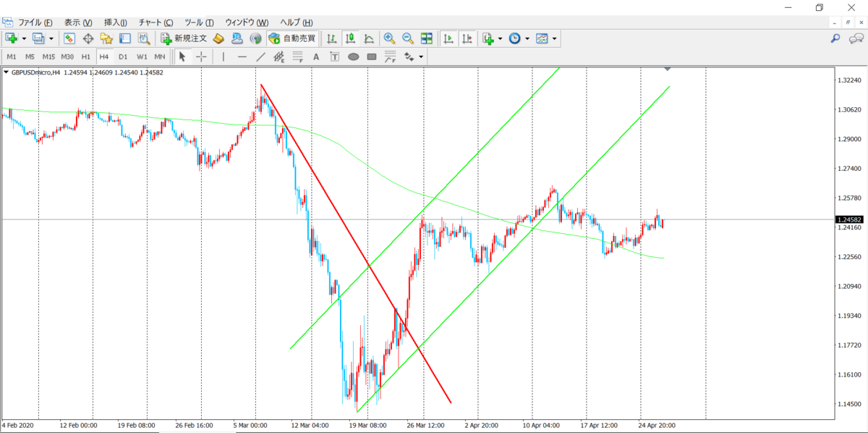
Task: Open the MetaEditor yellow book icon
Action: point(218,38)
